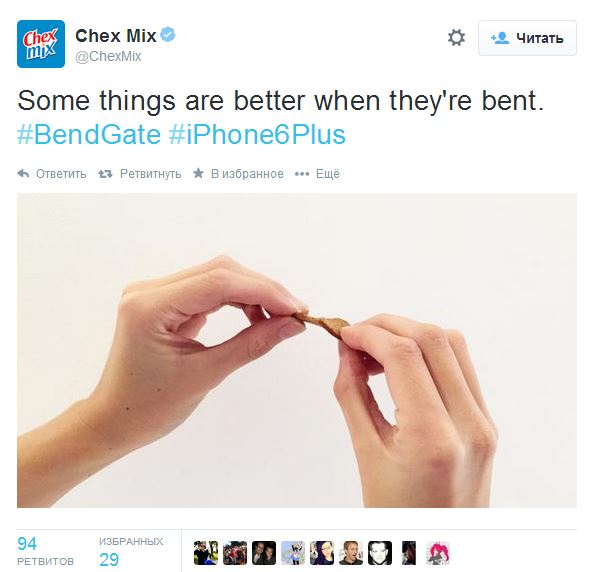Follow Chex Mix with Читать button
Screen dimensions: 602x572
tap(527, 38)
